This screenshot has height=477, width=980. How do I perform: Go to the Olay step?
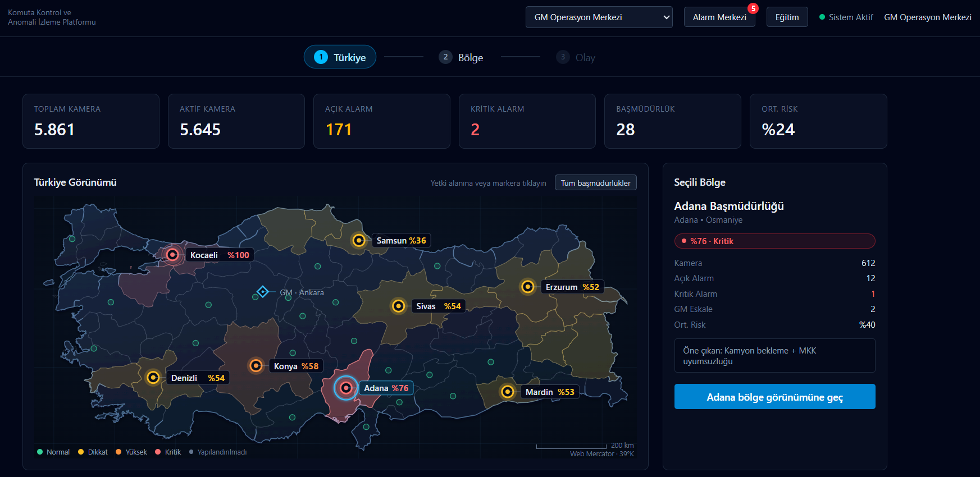point(576,57)
